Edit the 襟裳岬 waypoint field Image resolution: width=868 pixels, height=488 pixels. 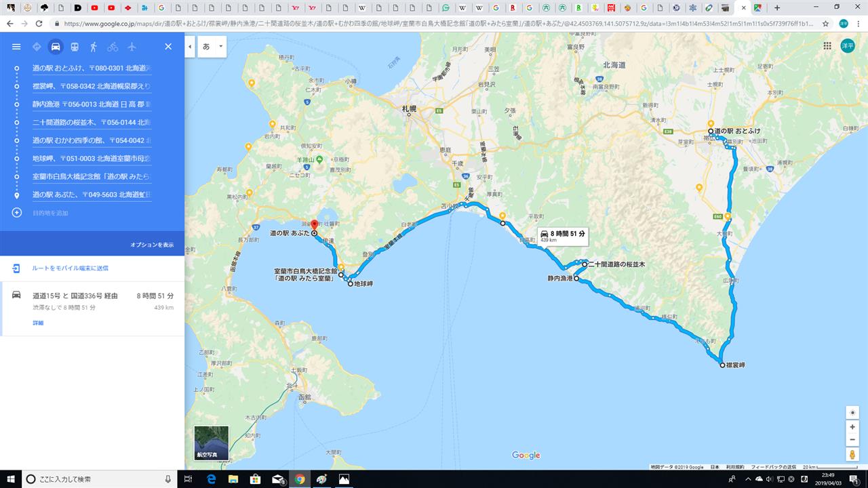click(92, 86)
